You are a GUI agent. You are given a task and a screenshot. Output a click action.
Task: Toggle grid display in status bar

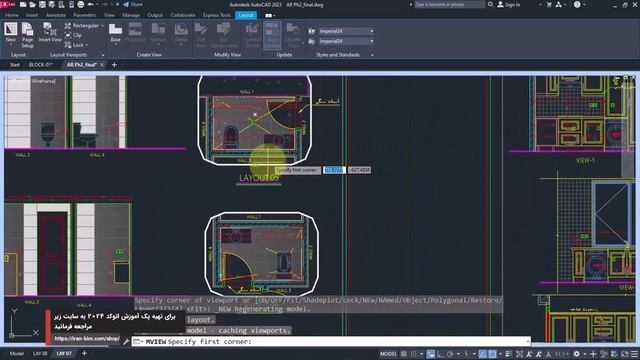[404, 354]
